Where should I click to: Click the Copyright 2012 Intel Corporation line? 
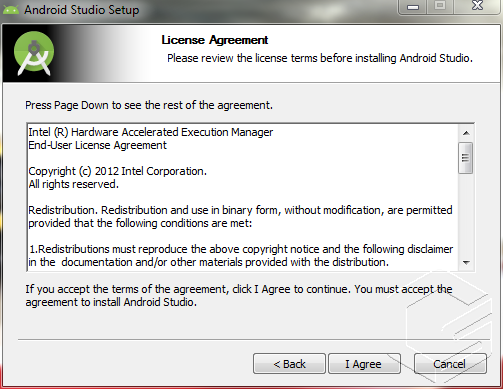[x=117, y=171]
